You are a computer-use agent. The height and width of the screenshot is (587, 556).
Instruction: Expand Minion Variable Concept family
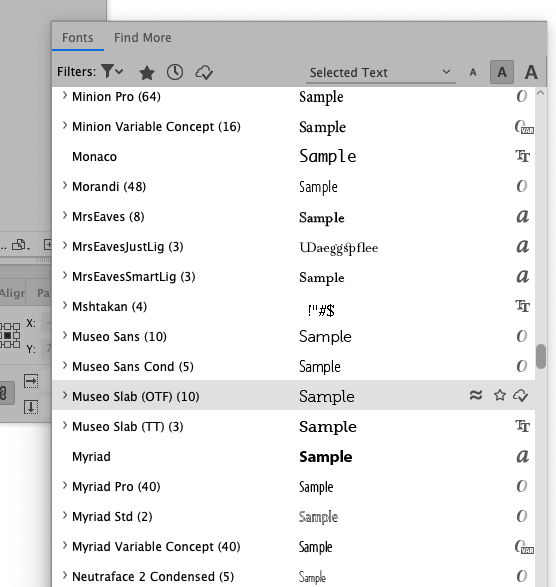[65, 125]
